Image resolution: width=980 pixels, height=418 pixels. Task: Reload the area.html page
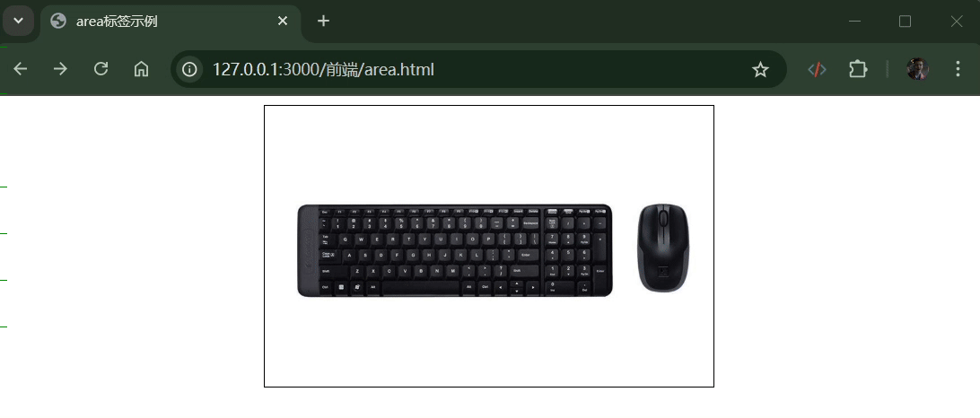point(101,69)
